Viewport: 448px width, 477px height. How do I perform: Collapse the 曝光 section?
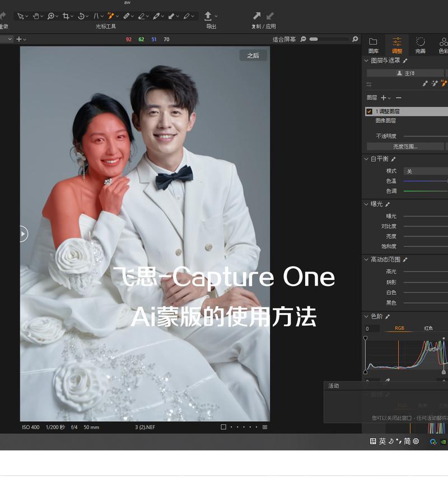click(x=366, y=204)
